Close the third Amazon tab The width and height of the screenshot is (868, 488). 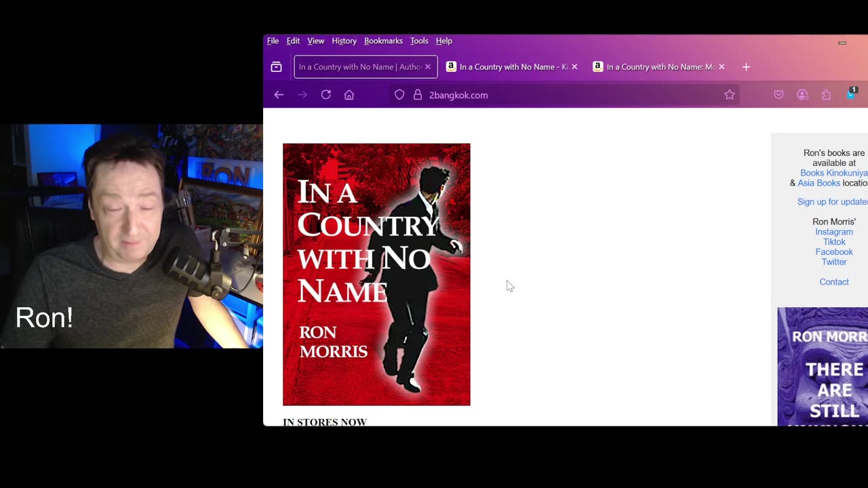click(722, 67)
